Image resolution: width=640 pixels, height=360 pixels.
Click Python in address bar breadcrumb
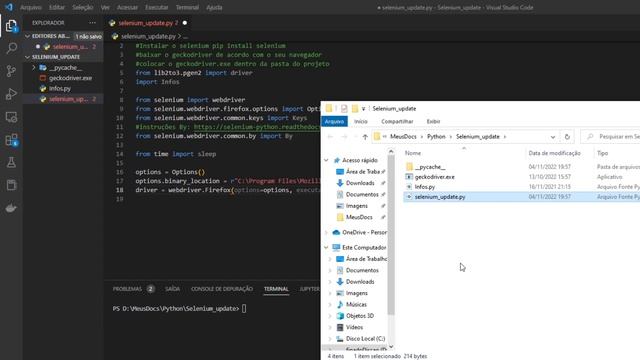tap(436, 137)
